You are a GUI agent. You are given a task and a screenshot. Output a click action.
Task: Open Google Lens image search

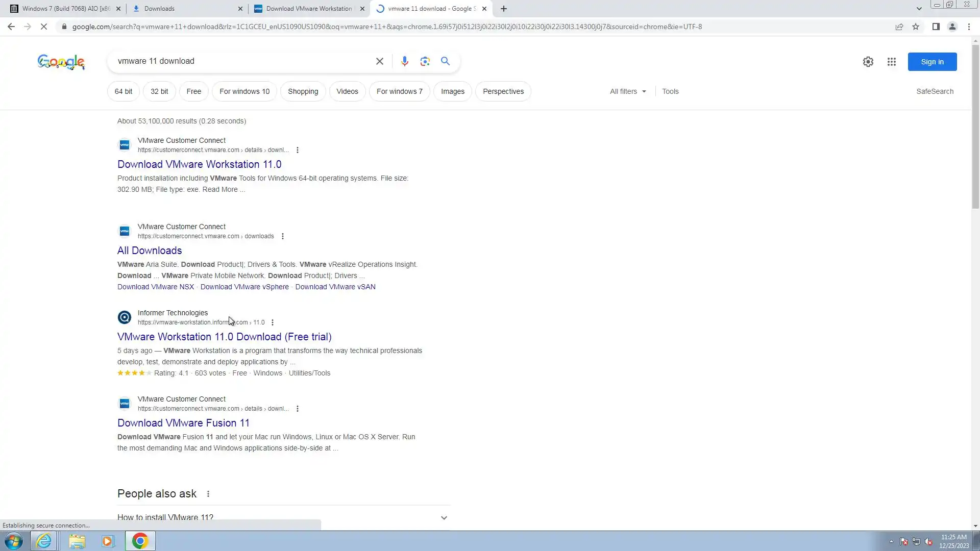(x=425, y=61)
